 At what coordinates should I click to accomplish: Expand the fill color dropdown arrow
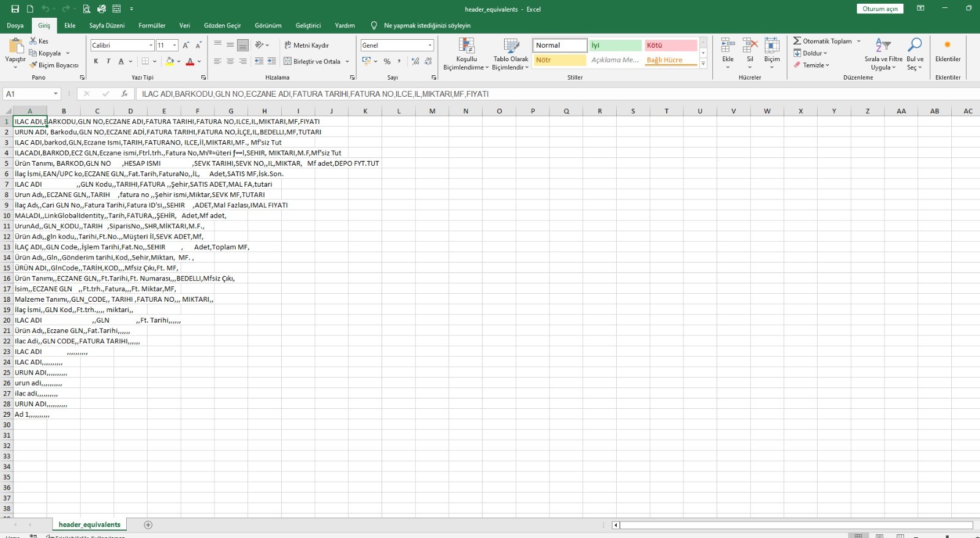tap(178, 61)
